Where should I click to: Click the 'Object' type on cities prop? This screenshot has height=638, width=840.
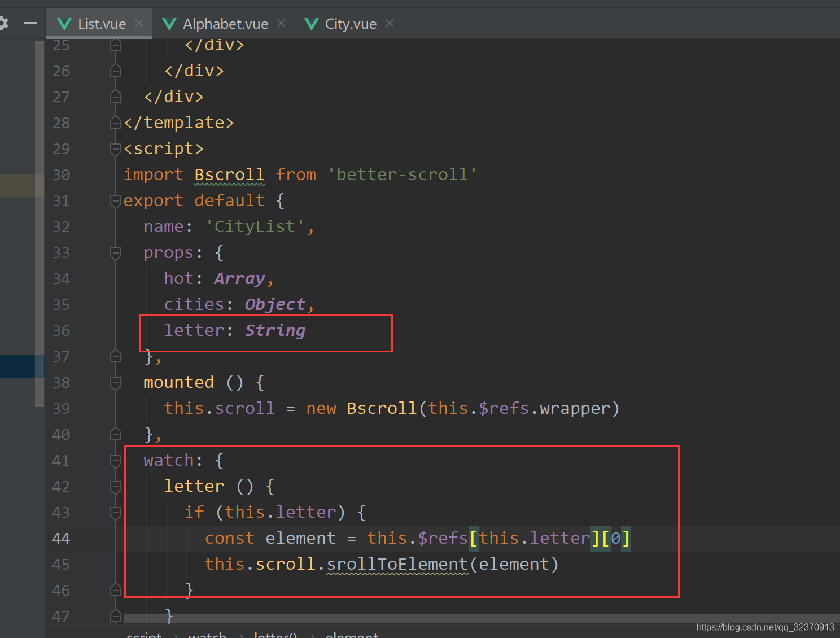[275, 304]
